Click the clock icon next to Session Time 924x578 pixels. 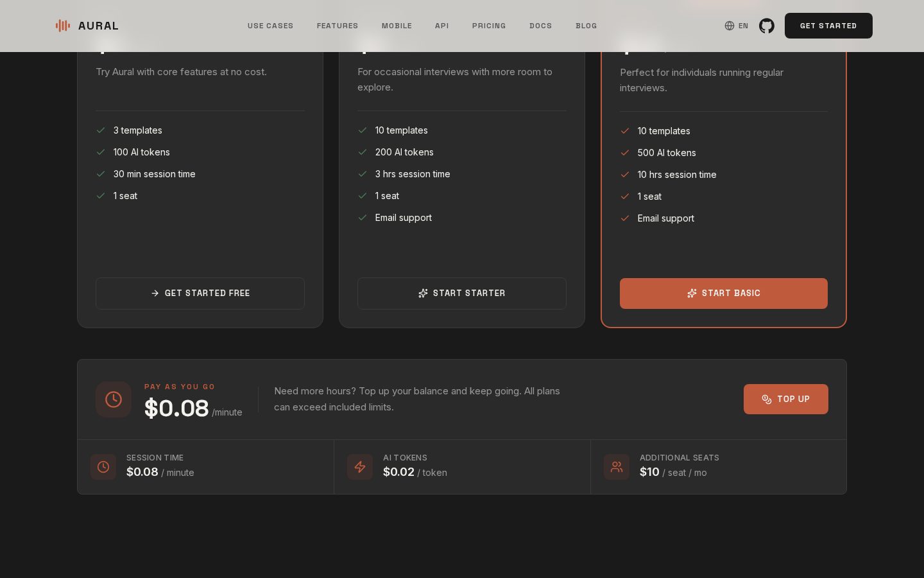(x=103, y=467)
